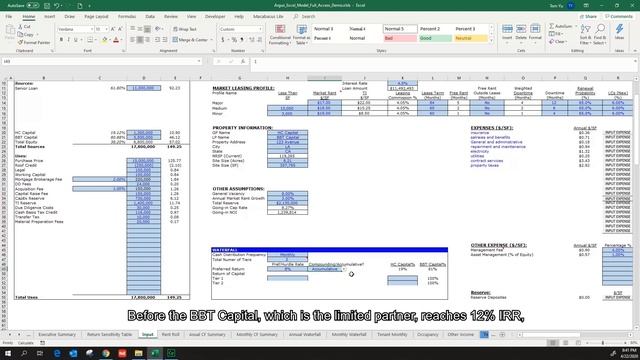Toggle Italic formatting
This screenshot has width=640, height=360.
68,40
